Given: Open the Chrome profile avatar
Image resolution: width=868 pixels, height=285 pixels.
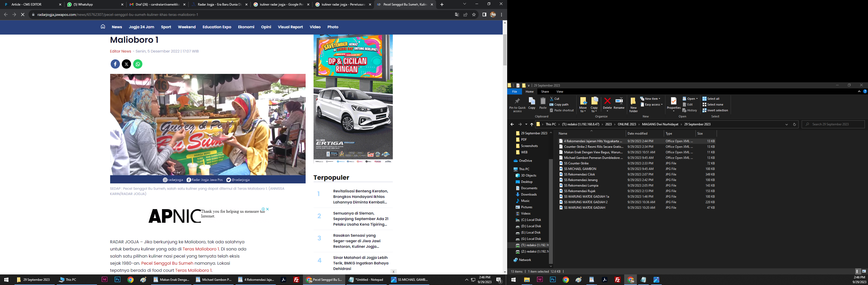Looking at the screenshot, I should [493, 15].
